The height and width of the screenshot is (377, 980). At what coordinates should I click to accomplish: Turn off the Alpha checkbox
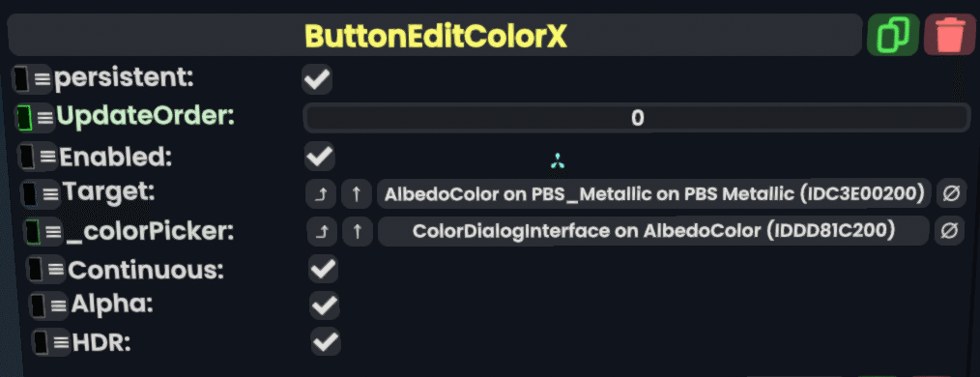[325, 305]
